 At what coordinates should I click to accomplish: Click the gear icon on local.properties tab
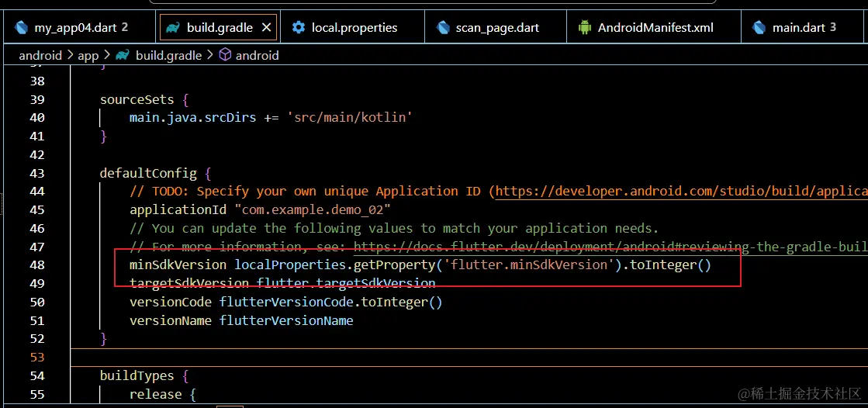(299, 28)
